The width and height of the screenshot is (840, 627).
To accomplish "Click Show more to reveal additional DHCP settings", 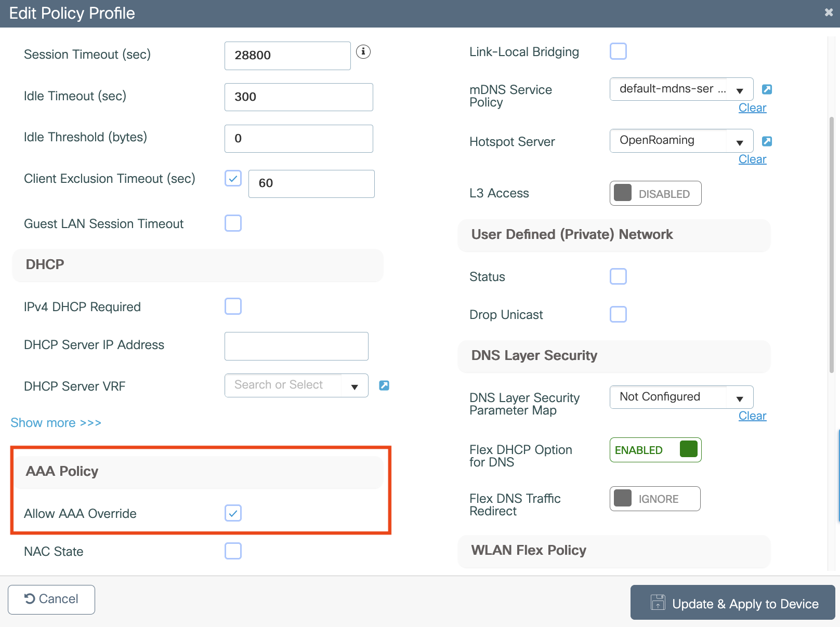I will 56,422.
